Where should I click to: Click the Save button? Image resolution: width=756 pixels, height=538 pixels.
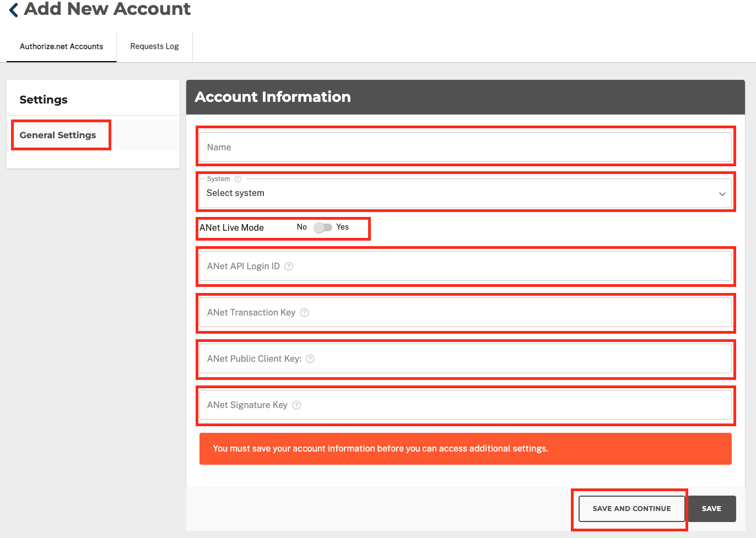711,509
